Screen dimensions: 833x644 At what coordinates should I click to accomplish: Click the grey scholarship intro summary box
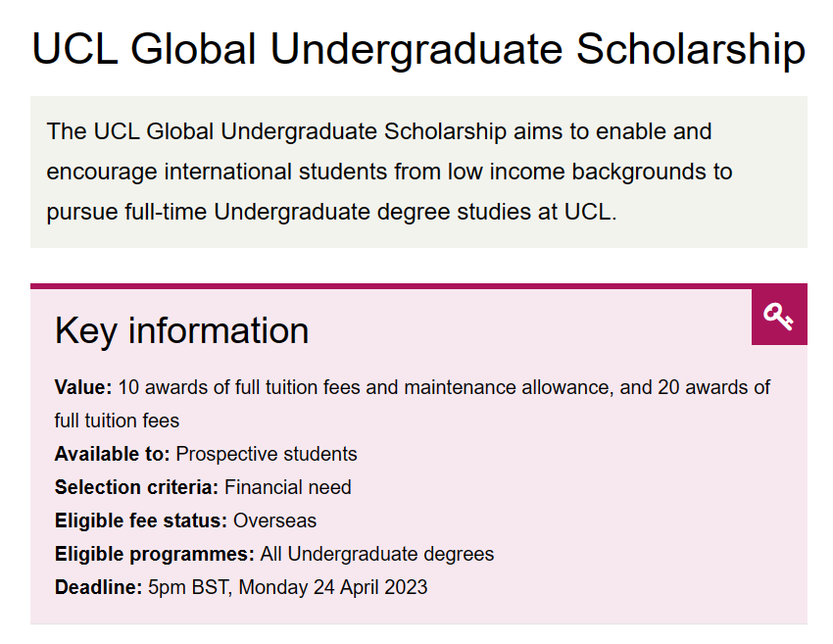click(418, 173)
